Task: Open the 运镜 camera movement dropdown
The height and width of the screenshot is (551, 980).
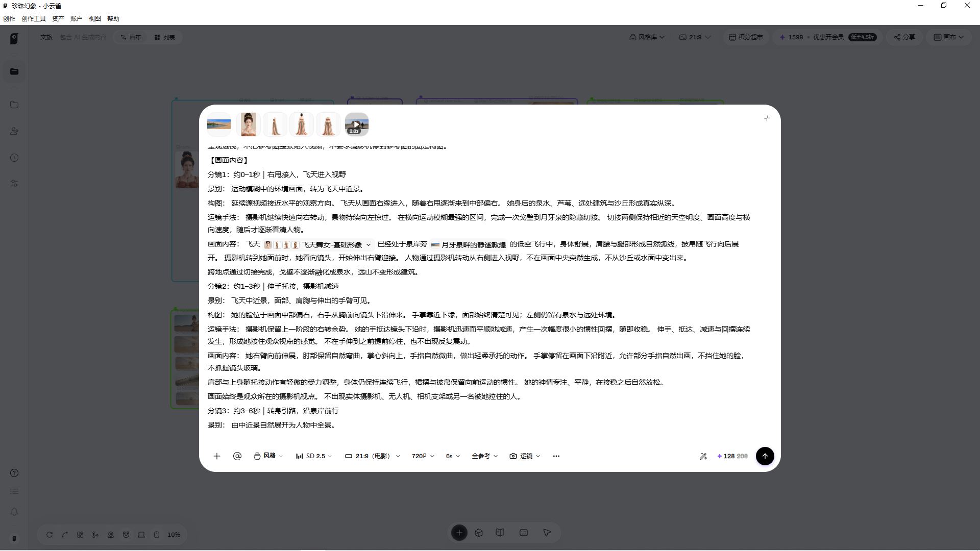Action: pyautogui.click(x=525, y=456)
